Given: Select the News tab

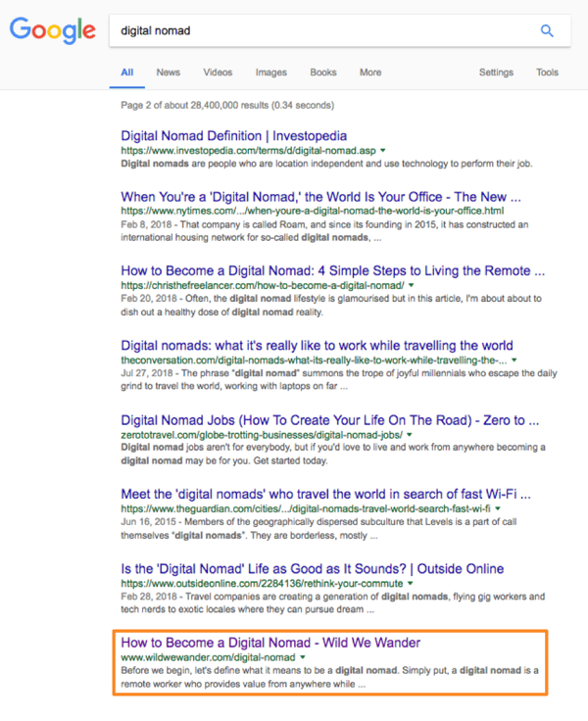Looking at the screenshot, I should click(x=168, y=72).
